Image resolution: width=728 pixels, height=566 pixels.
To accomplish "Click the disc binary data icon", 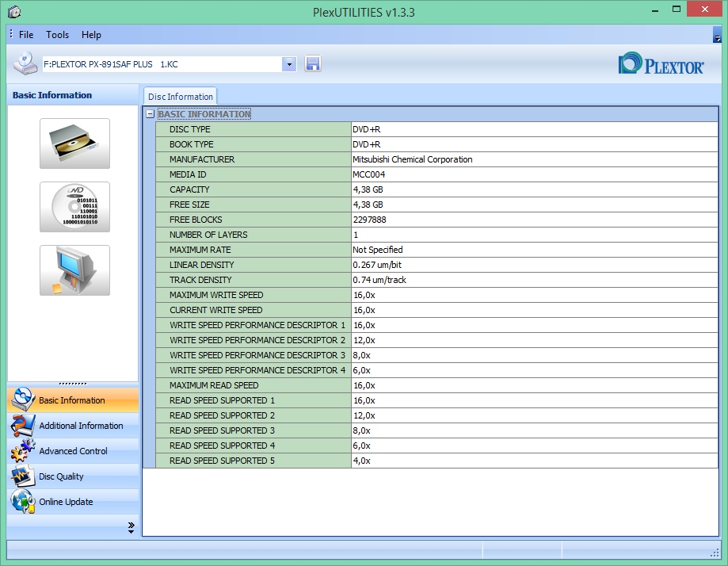I will click(x=74, y=207).
